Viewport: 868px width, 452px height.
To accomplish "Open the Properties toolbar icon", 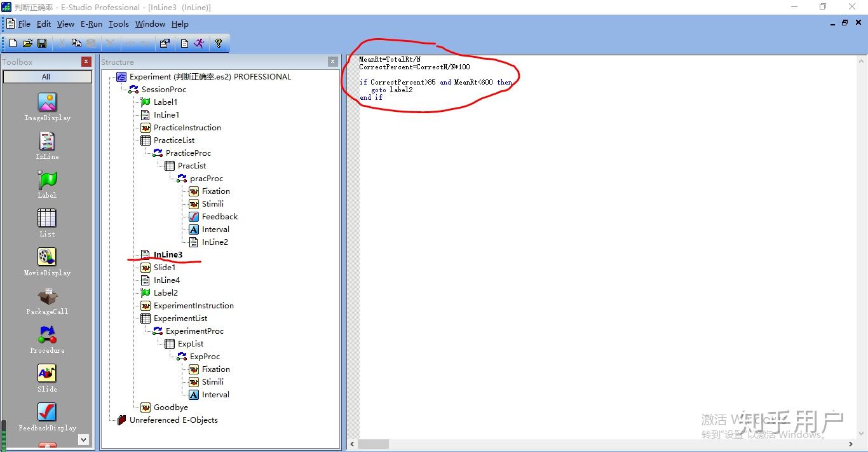I will [165, 43].
